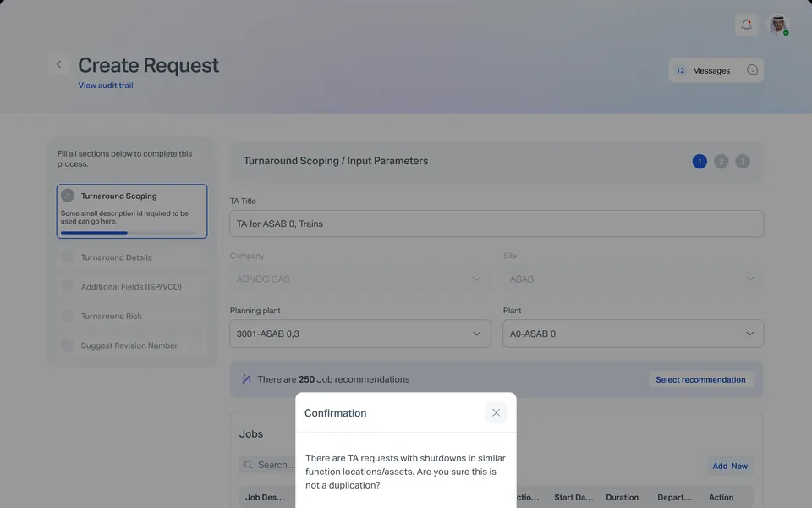Image resolution: width=812 pixels, height=508 pixels.
Task: Expand the Site dropdown ASAB
Action: click(633, 279)
